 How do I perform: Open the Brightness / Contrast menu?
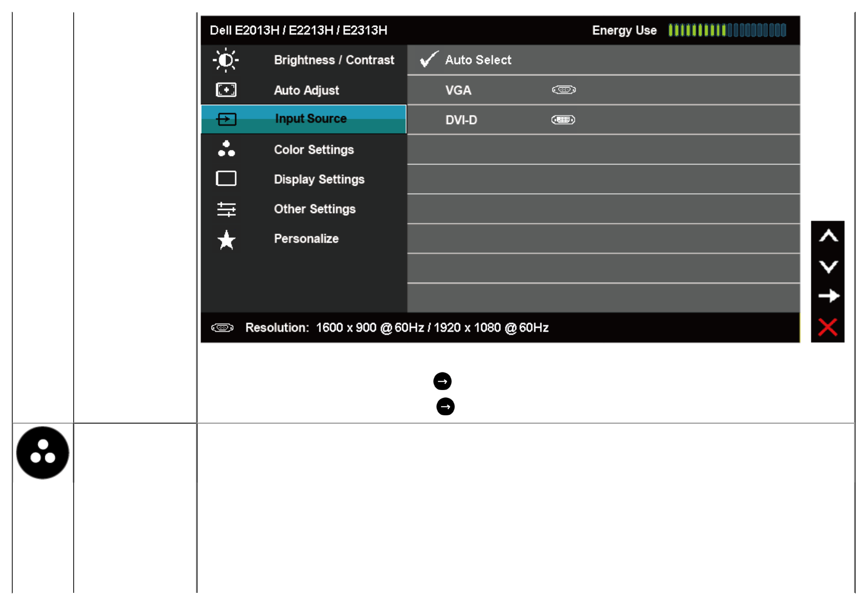pyautogui.click(x=304, y=60)
